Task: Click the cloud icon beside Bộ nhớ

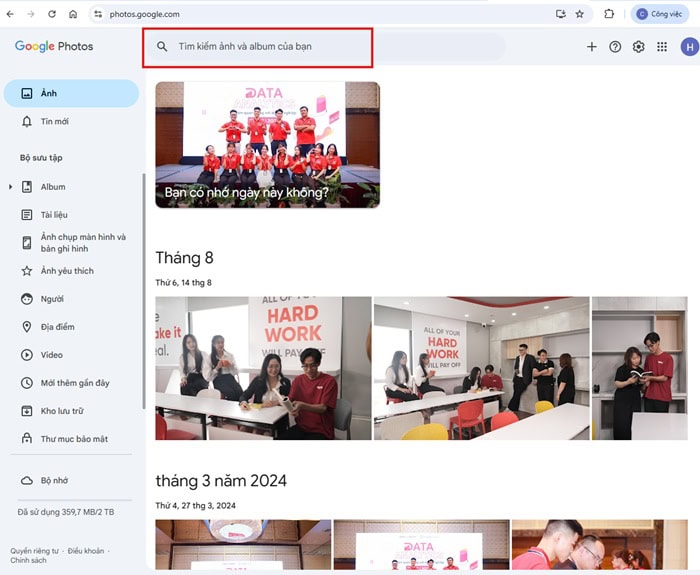Action: tap(27, 480)
